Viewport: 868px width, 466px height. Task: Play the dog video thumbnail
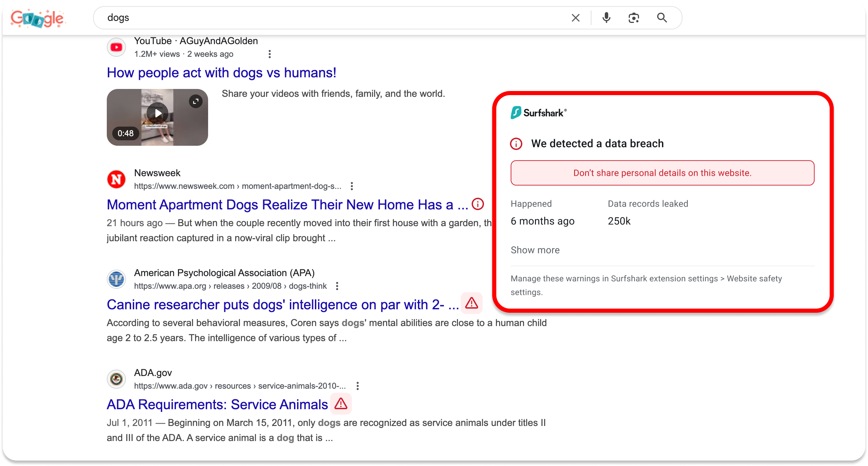tap(157, 113)
